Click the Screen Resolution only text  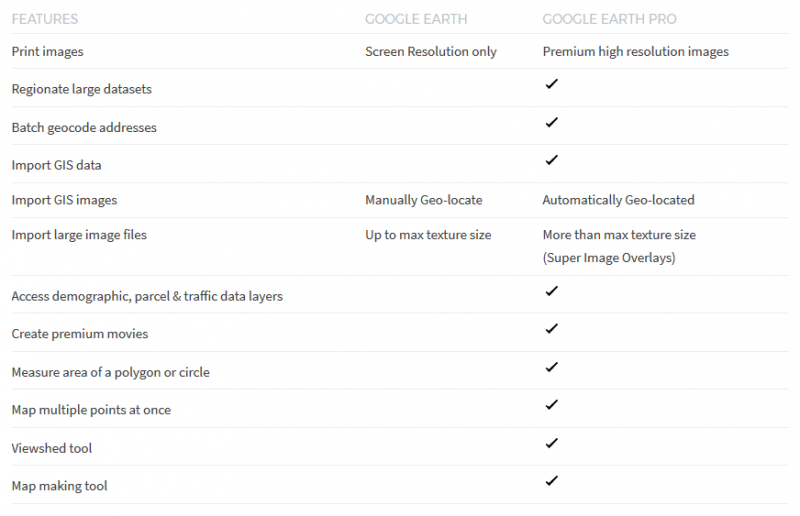point(431,52)
